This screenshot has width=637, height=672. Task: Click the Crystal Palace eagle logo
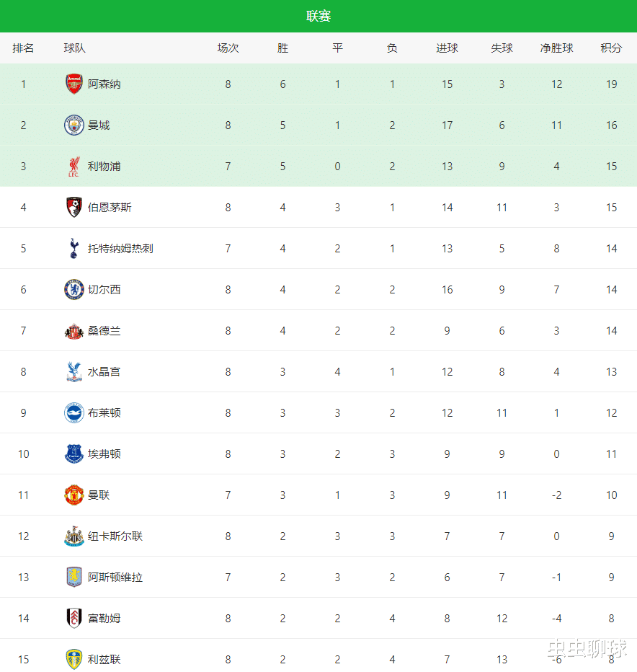tap(74, 372)
